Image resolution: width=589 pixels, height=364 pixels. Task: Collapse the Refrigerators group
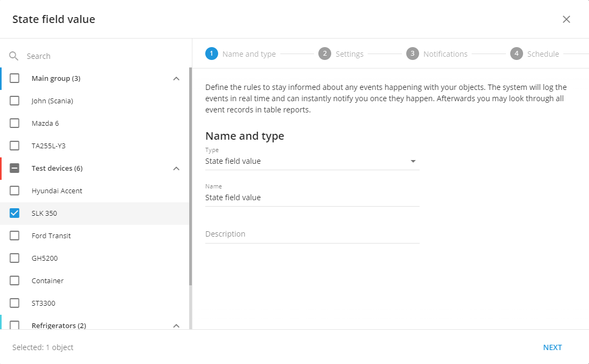pyautogui.click(x=176, y=325)
